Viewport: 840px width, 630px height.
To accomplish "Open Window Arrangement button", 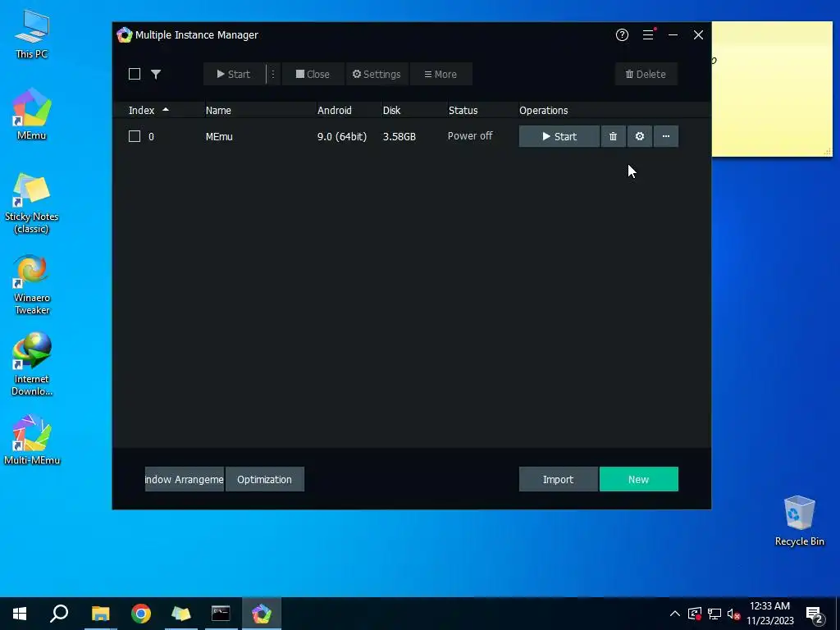I will 185,479.
